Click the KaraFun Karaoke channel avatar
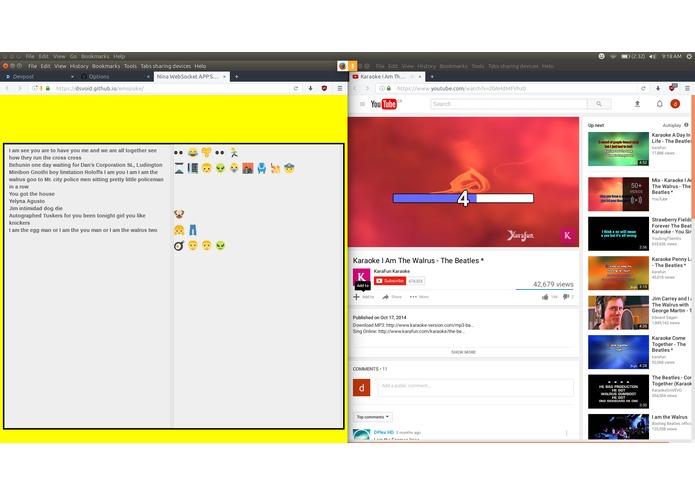695x494 pixels. (x=361, y=277)
